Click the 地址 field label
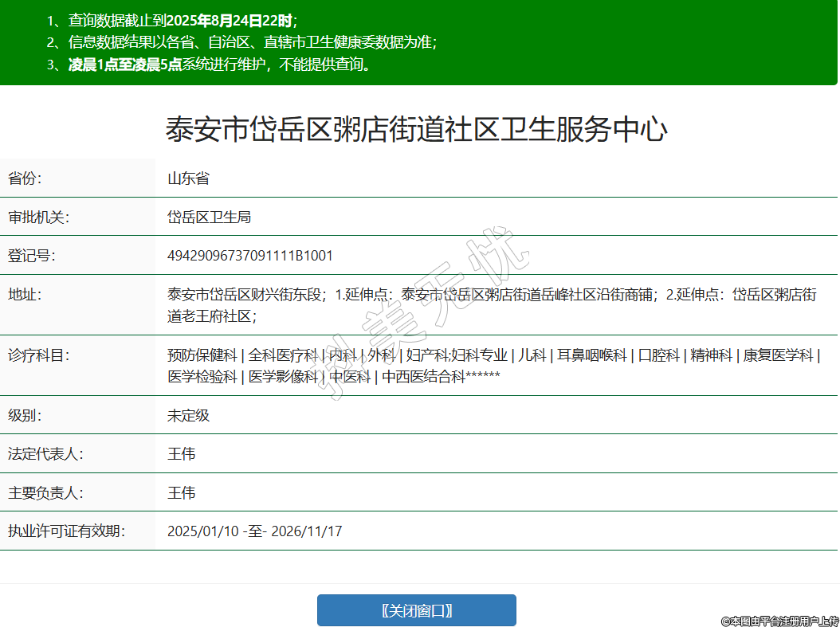 point(24,295)
